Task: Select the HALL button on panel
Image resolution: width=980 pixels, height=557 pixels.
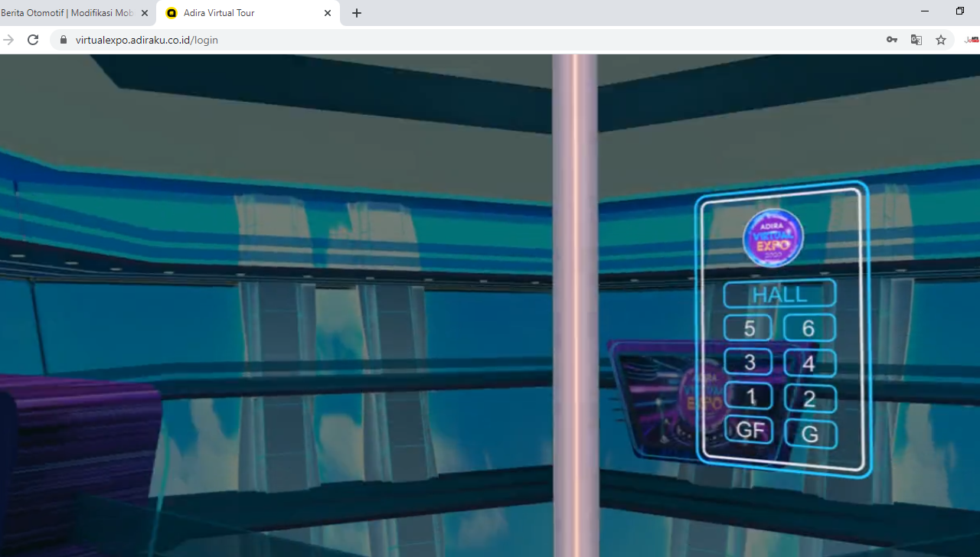Action: coord(779,295)
